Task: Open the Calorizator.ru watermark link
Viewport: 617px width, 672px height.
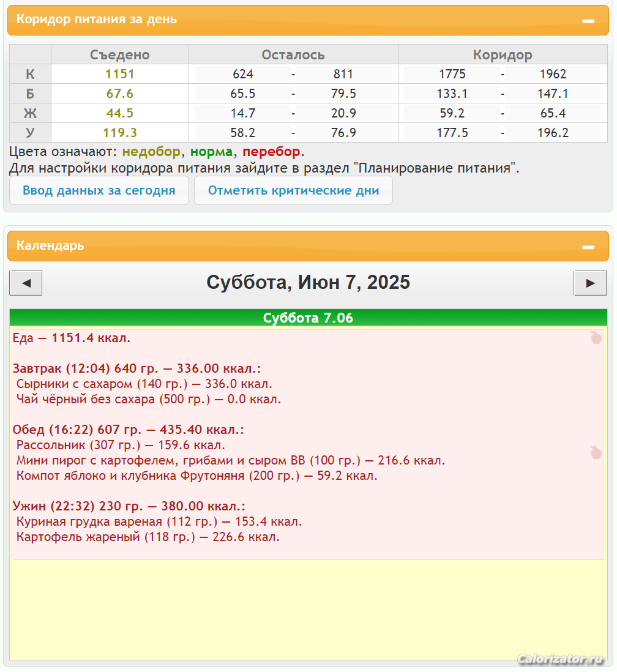Action: [x=560, y=659]
